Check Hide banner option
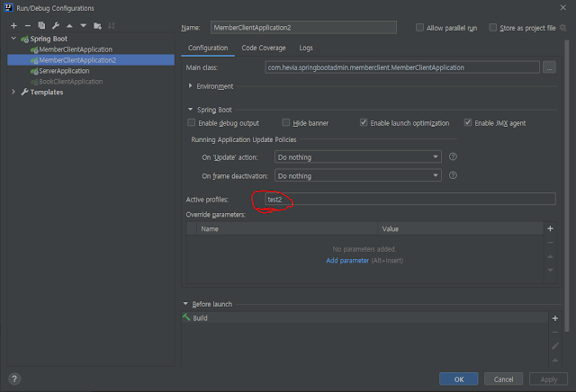 tap(286, 122)
